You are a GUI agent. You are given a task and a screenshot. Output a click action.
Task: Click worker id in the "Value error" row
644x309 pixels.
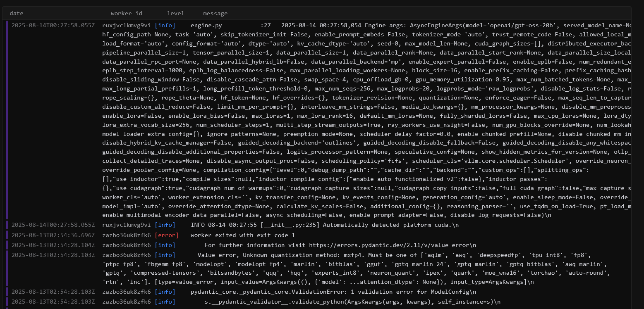(x=127, y=255)
